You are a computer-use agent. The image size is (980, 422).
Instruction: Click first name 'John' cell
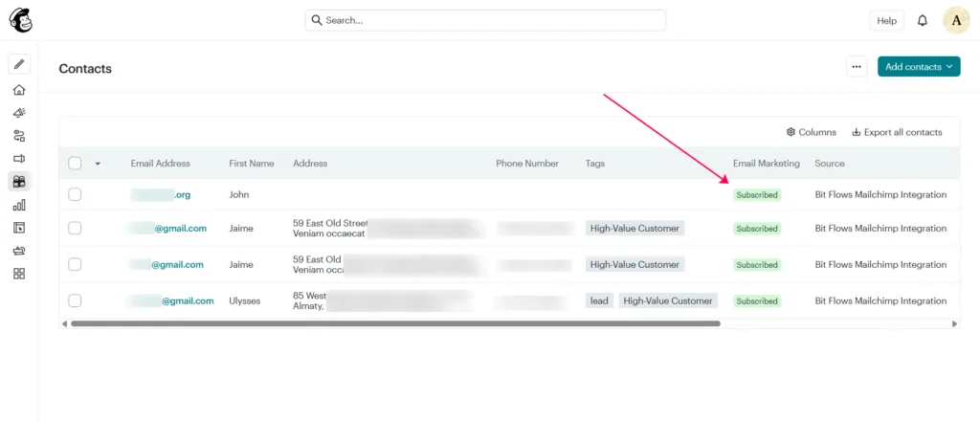tap(238, 194)
